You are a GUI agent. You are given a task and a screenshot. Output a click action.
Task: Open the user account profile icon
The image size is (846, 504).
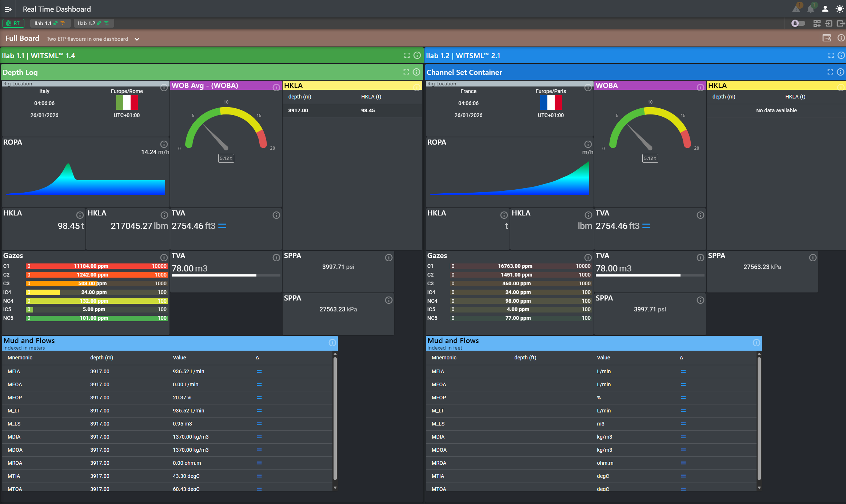[x=825, y=9]
